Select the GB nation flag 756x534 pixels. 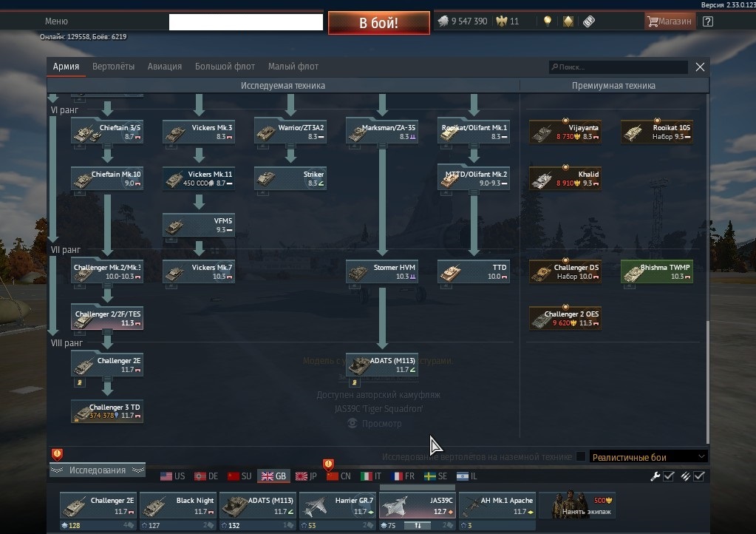(274, 476)
